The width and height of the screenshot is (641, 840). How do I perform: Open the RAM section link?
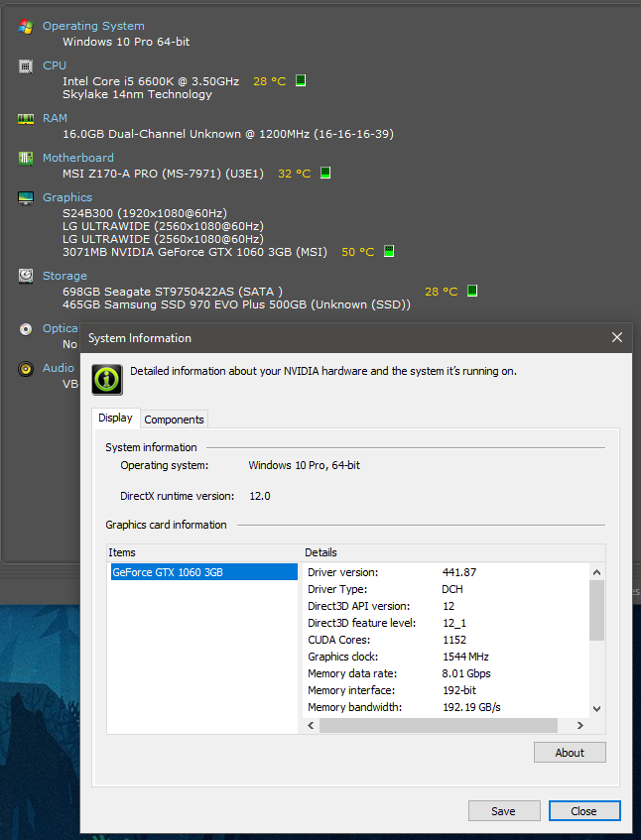click(55, 118)
